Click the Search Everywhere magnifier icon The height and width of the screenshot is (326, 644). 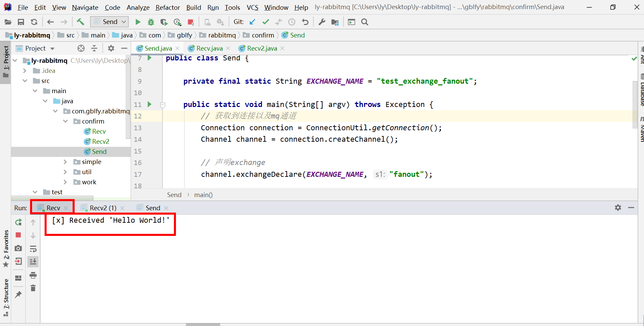365,22
